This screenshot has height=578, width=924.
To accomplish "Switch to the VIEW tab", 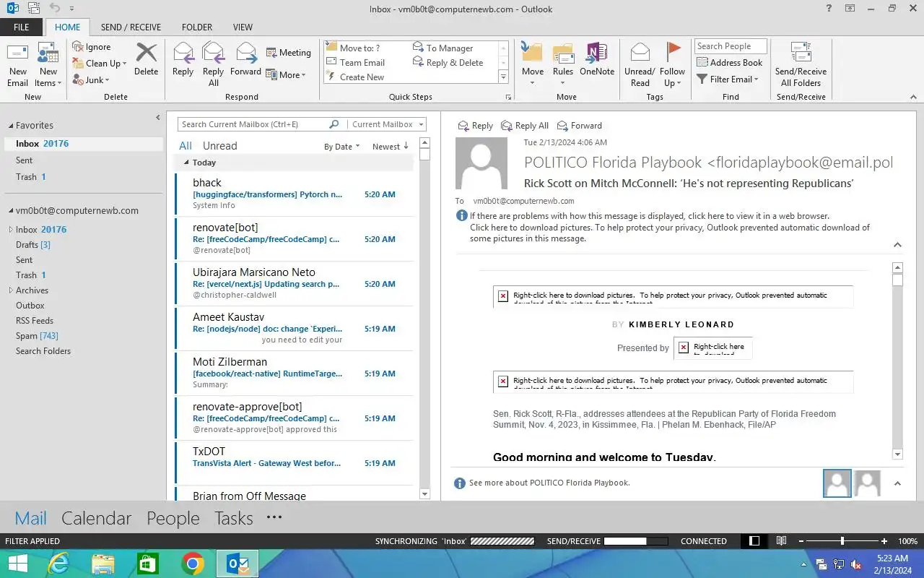I will 243,27.
